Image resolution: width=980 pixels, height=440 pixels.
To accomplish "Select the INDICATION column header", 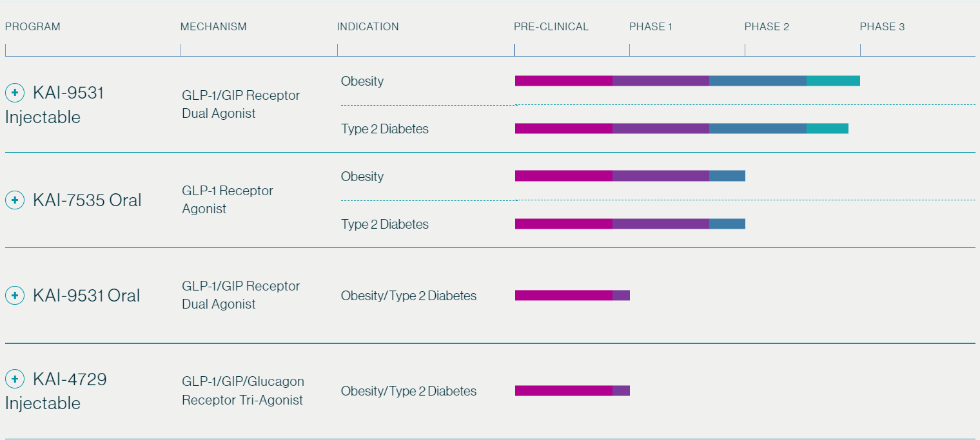I will pyautogui.click(x=367, y=27).
